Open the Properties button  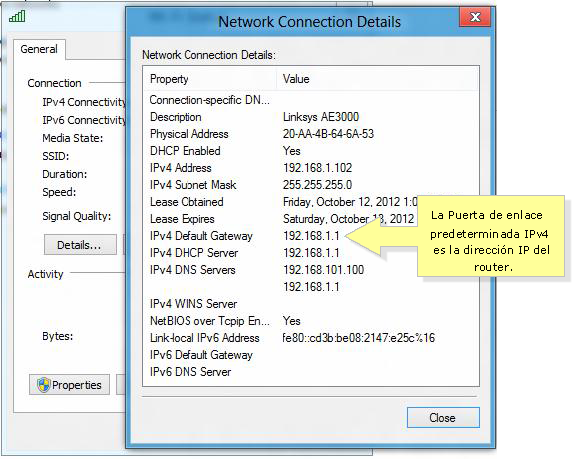point(70,385)
